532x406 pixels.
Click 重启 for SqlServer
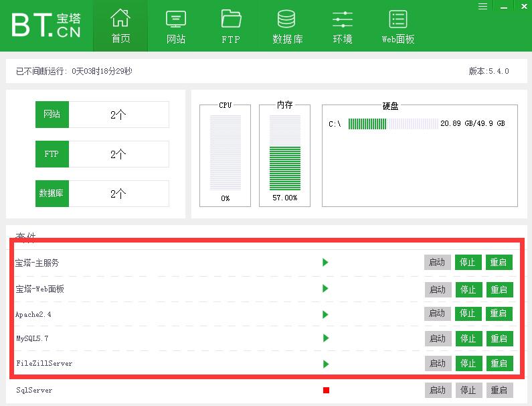point(499,391)
